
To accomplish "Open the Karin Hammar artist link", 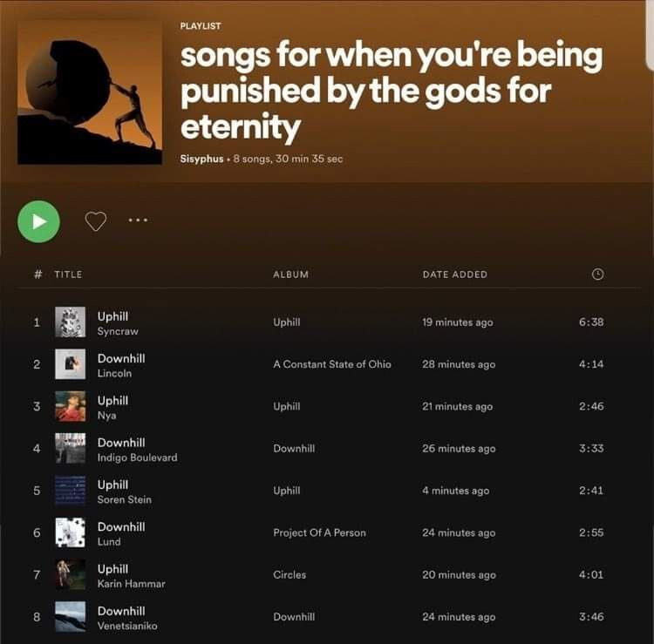I will [131, 584].
